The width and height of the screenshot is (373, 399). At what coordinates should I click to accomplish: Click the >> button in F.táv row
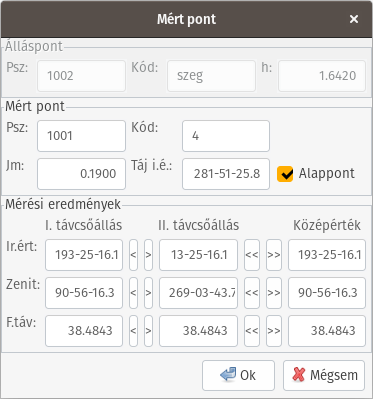[x=274, y=331]
